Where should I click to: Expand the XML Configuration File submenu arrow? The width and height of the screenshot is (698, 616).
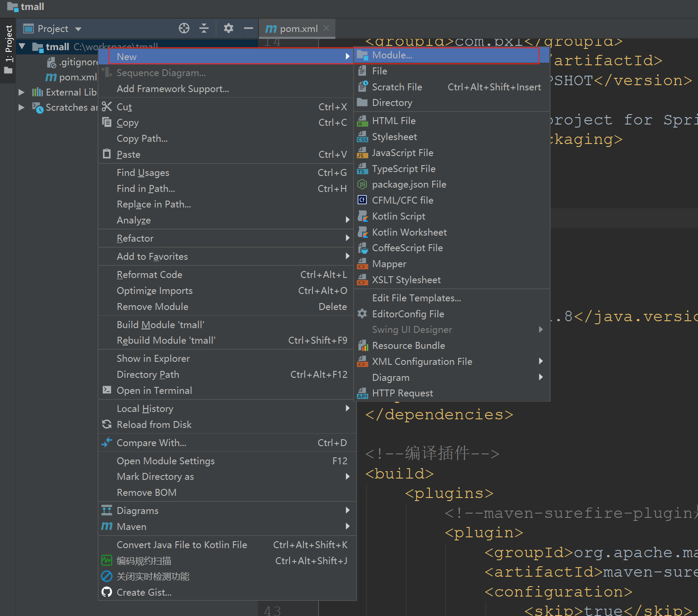[x=541, y=361]
